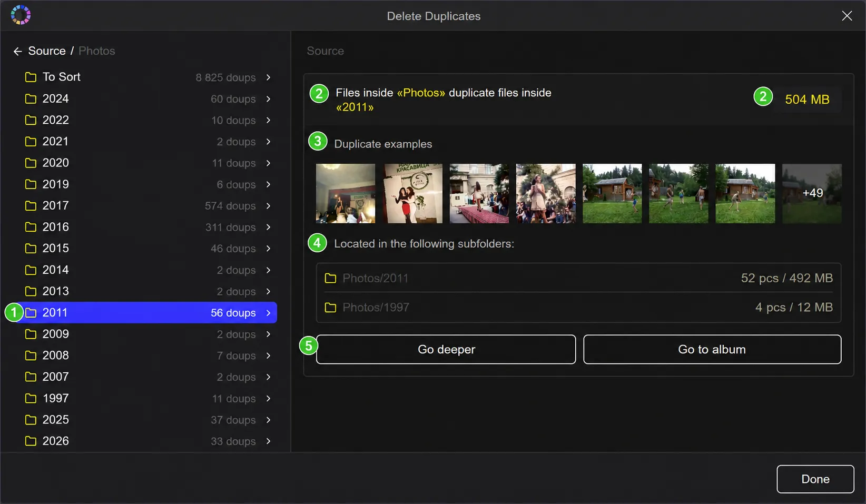Image resolution: width=866 pixels, height=504 pixels.
Task: Click the 2015 folder icon
Action: click(31, 249)
